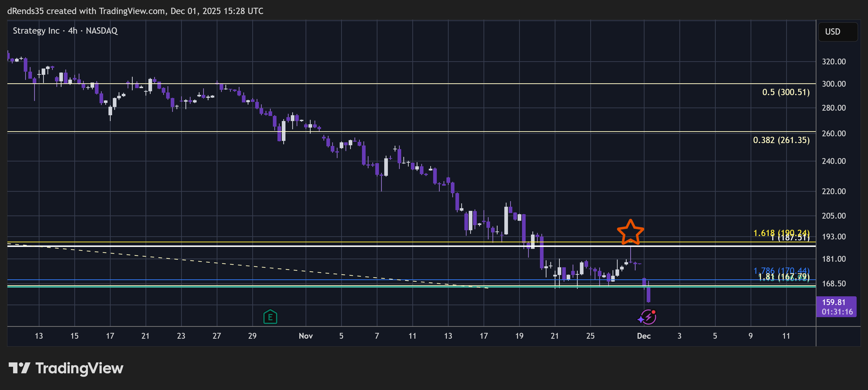Click the TradingView logo at bottom
Image resolution: width=868 pixels, height=390 pixels.
tap(66, 368)
